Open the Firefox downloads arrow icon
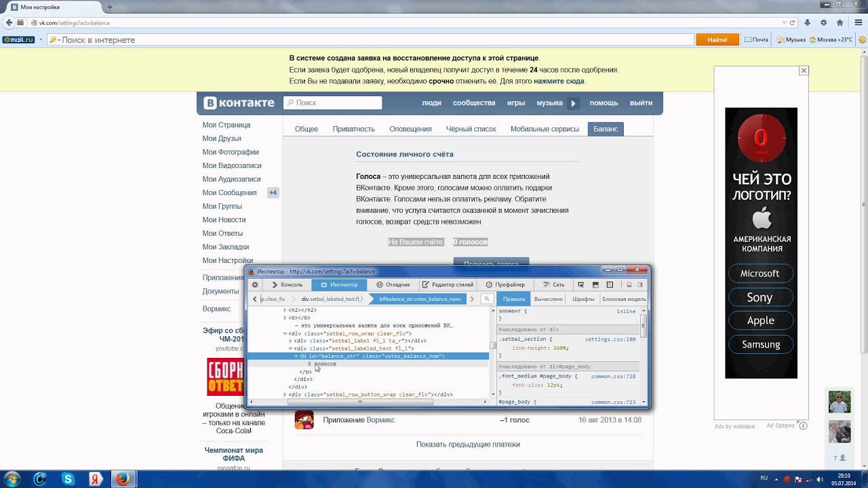Image resolution: width=868 pixels, height=488 pixels. 807,22
